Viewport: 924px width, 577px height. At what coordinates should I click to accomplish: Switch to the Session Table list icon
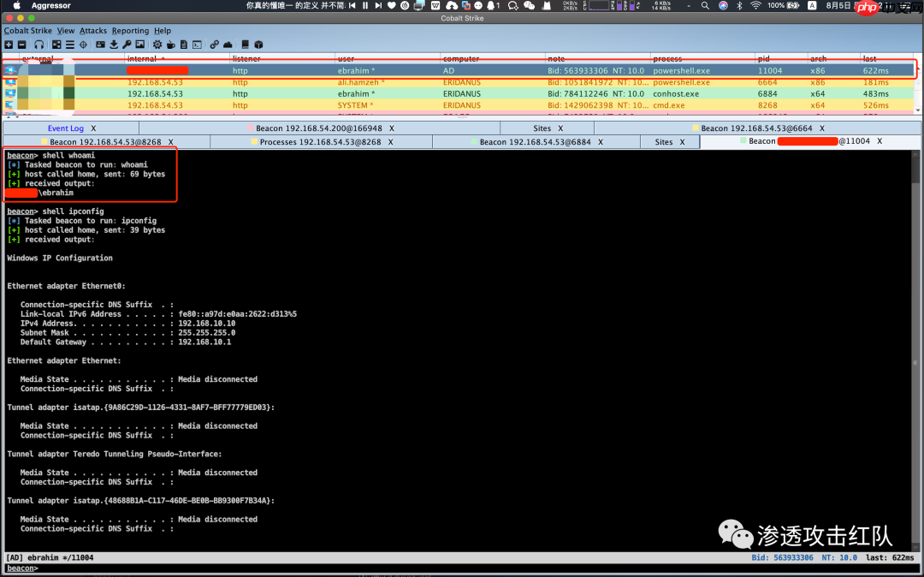pos(69,45)
